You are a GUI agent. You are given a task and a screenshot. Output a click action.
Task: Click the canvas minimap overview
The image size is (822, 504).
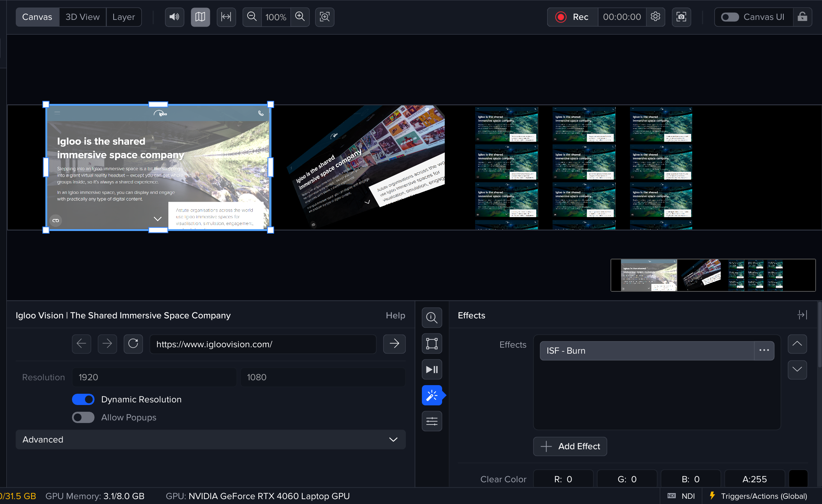713,275
